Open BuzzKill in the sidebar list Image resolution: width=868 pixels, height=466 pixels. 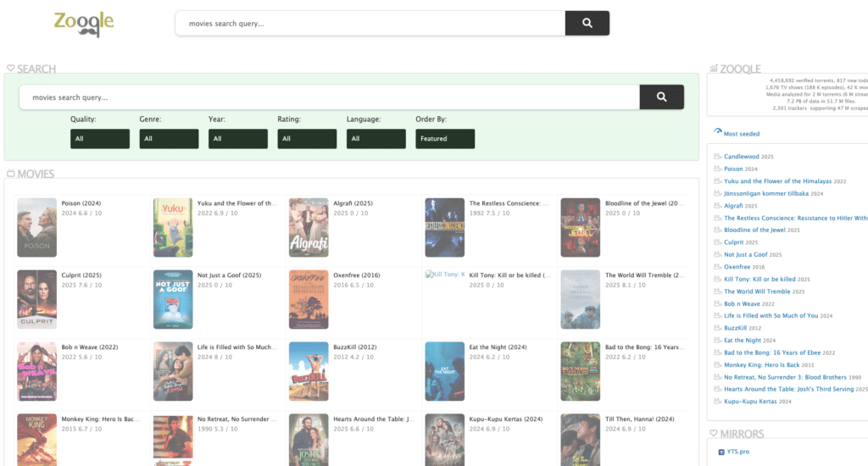point(735,328)
